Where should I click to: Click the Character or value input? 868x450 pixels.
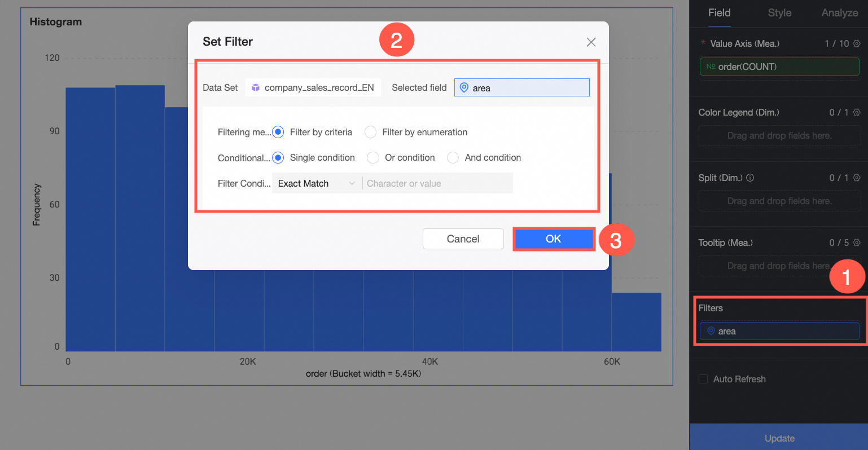pos(438,183)
